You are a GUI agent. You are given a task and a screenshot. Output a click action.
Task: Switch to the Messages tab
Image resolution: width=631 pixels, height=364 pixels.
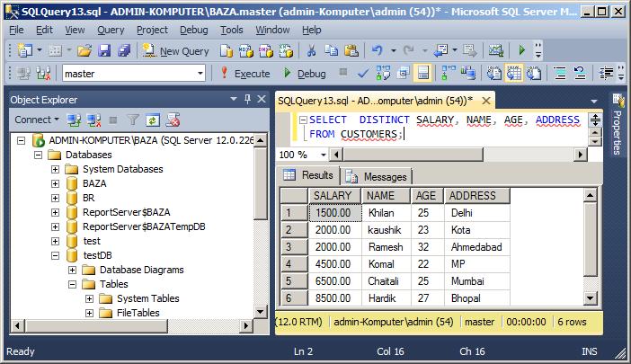click(377, 177)
